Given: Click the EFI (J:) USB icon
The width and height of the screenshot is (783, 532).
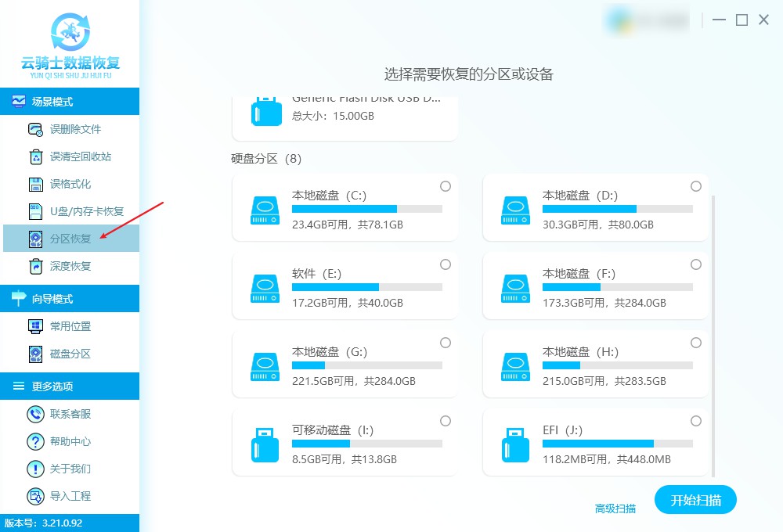Looking at the screenshot, I should (516, 445).
